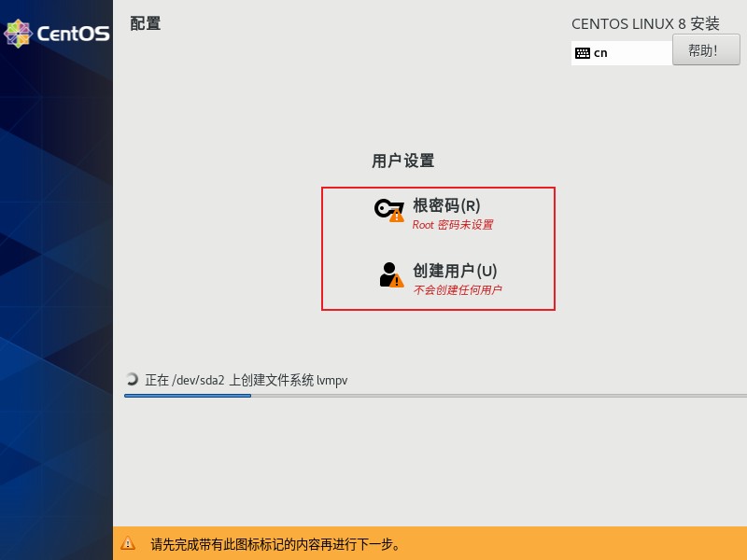The height and width of the screenshot is (560, 747).
Task: Click the keyboard layout icon next to cn
Action: click(x=582, y=53)
